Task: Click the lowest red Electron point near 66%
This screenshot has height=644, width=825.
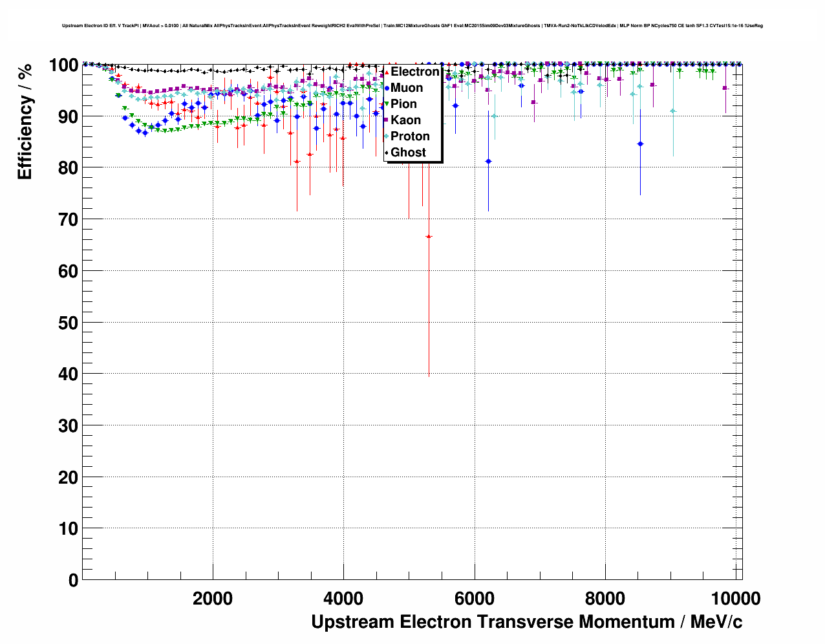Action: click(x=429, y=237)
